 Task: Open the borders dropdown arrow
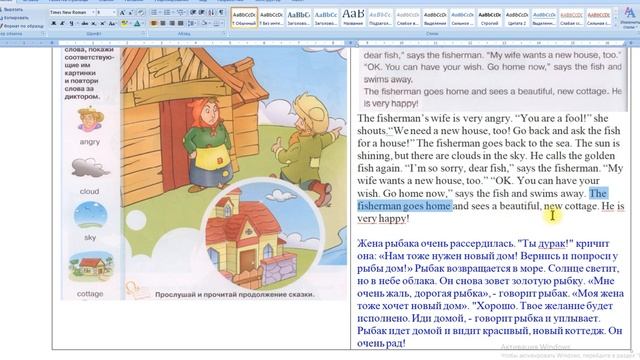click(222, 23)
